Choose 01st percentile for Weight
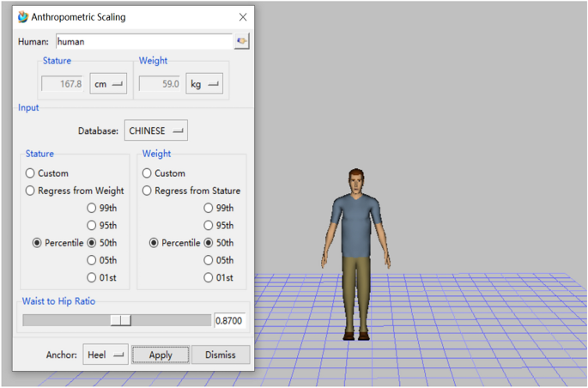Image resolution: width=588 pixels, height=388 pixels. pyautogui.click(x=208, y=277)
